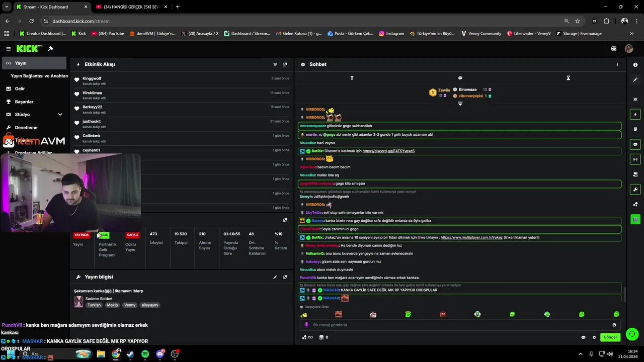644x362 pixels.
Task: Click the justhookit follow event row
Action: (182, 124)
